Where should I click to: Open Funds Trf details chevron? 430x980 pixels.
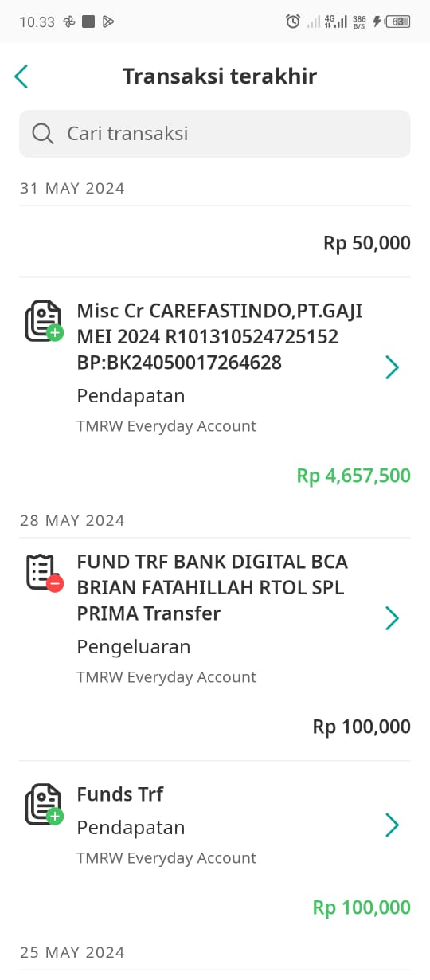[x=392, y=825]
